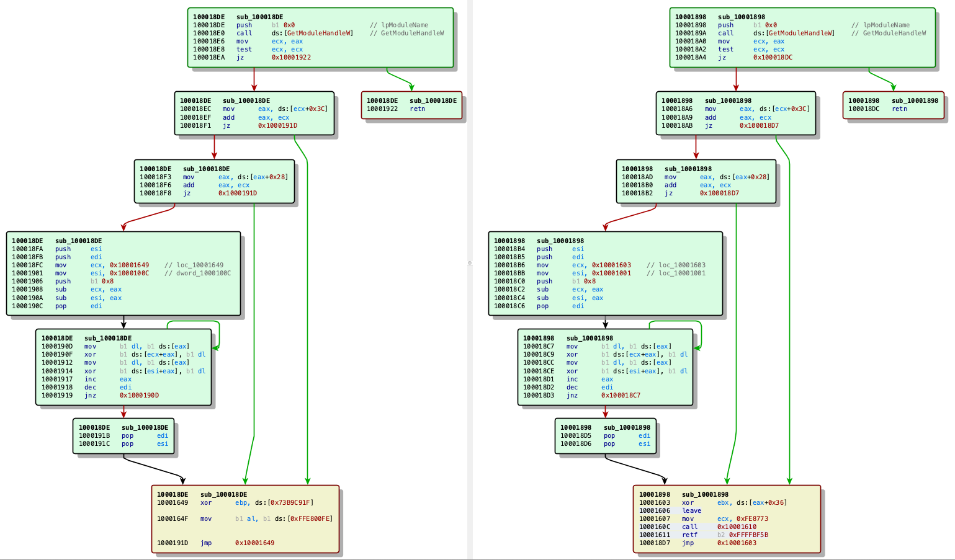Select mov eax, ds:[ecx+0x3C] at 100018EC
The height and width of the screenshot is (560, 955).
(x=254, y=109)
